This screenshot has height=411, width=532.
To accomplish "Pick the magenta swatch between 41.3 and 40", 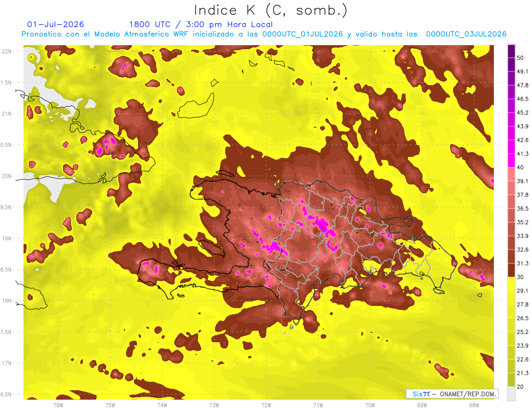I will tap(511, 160).
